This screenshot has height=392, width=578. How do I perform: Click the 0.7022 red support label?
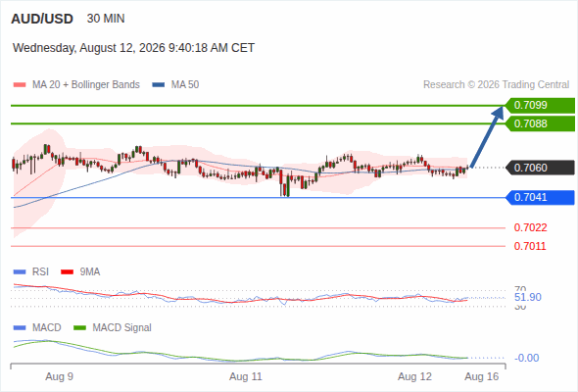click(x=530, y=228)
